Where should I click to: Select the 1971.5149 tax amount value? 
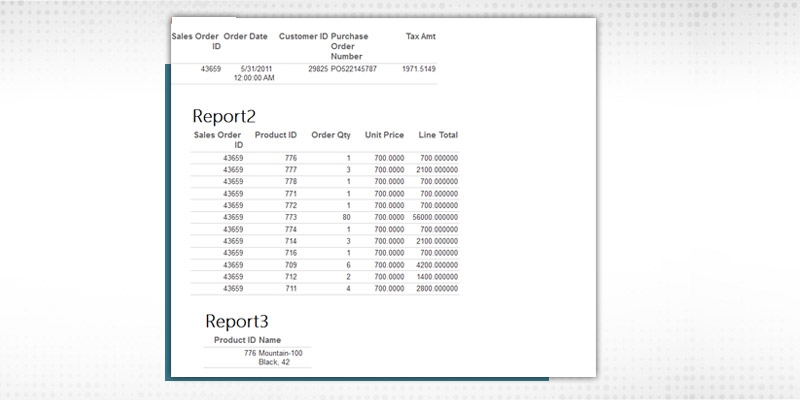tap(419, 69)
